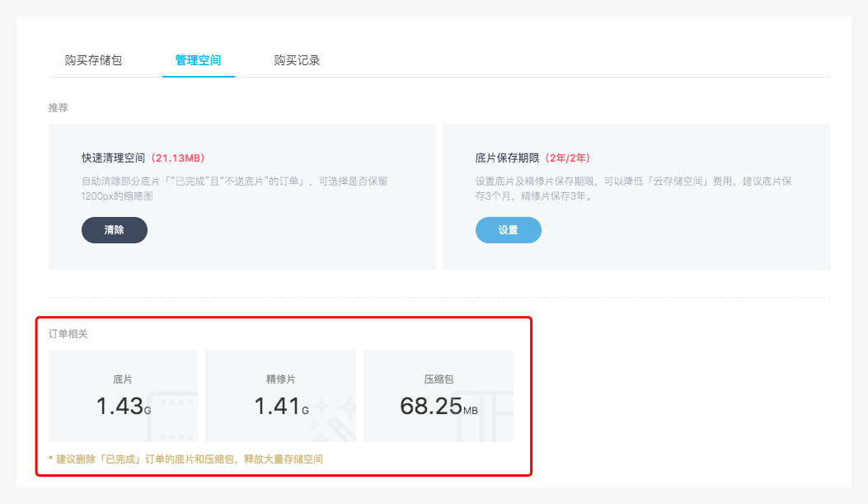The image size is (868, 504).
Task: Open the 底片 1.43G storage card
Action: click(123, 396)
